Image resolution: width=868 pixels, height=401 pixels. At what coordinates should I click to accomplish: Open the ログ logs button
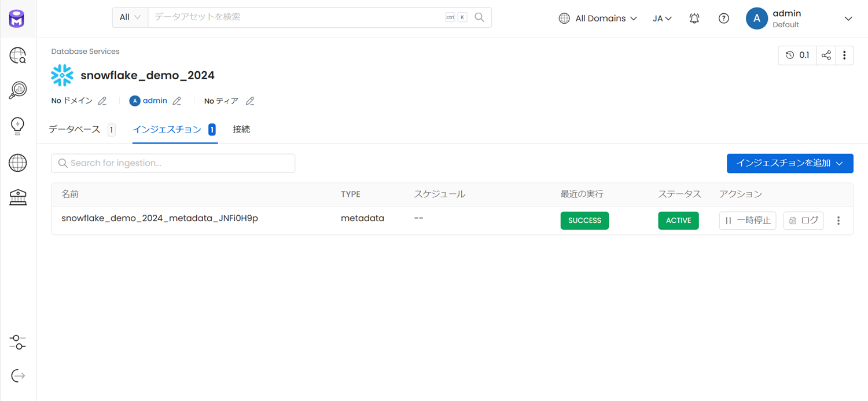coord(803,220)
